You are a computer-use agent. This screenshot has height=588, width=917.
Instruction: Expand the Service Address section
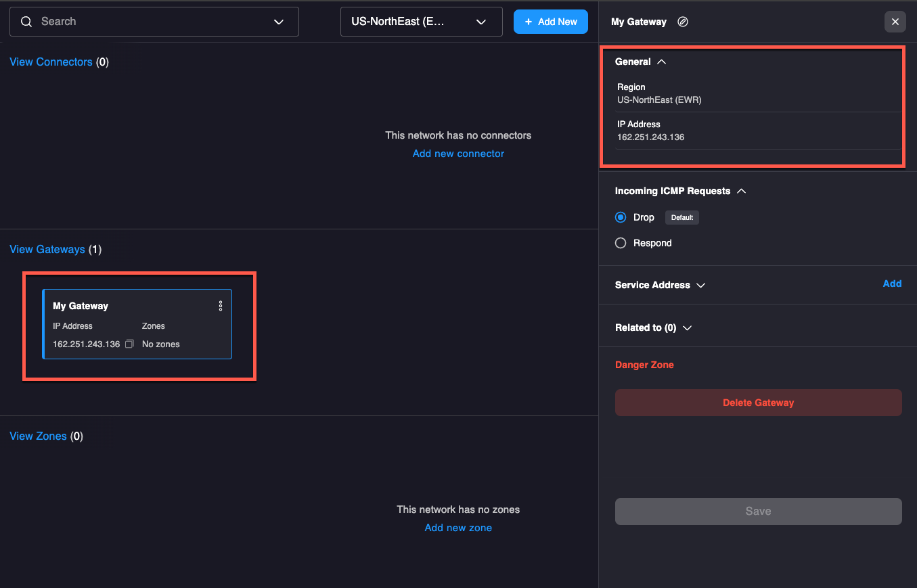click(700, 285)
